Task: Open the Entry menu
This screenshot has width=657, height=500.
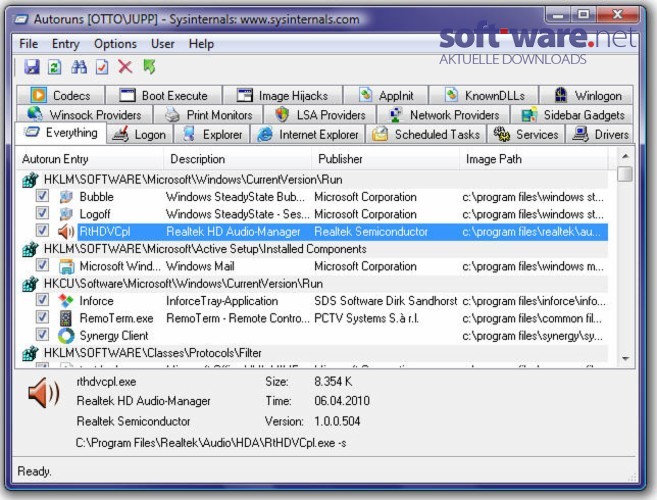Action: click(x=65, y=44)
